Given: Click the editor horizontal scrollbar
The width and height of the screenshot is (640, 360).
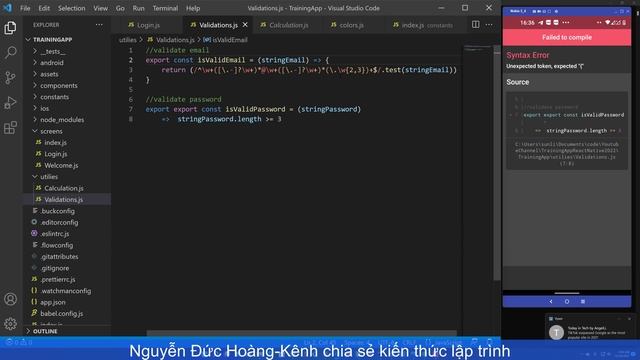Looking at the screenshot, I should 301,333.
